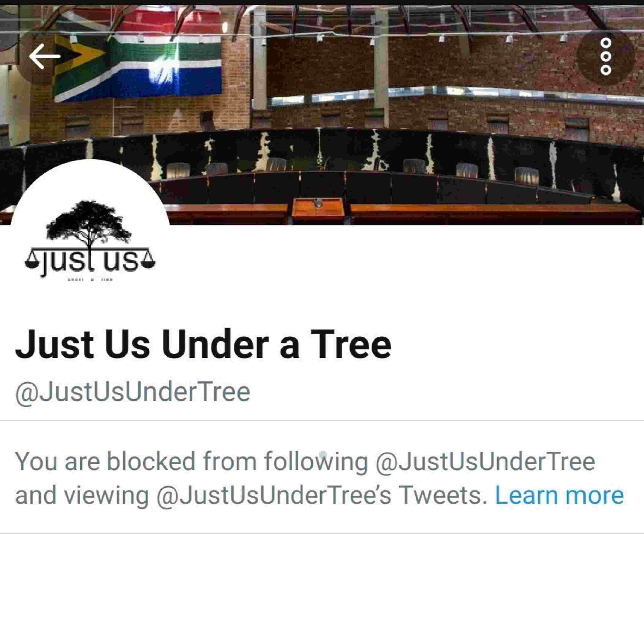This screenshot has height=644, width=644.
Task: View the courtroom header banner image
Action: (x=322, y=115)
